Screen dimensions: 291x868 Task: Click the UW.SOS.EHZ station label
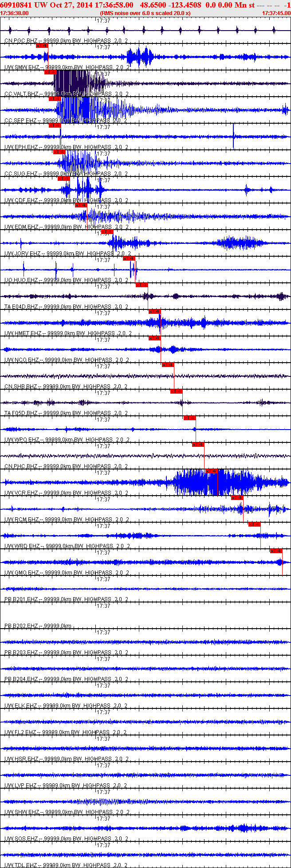tap(21, 839)
